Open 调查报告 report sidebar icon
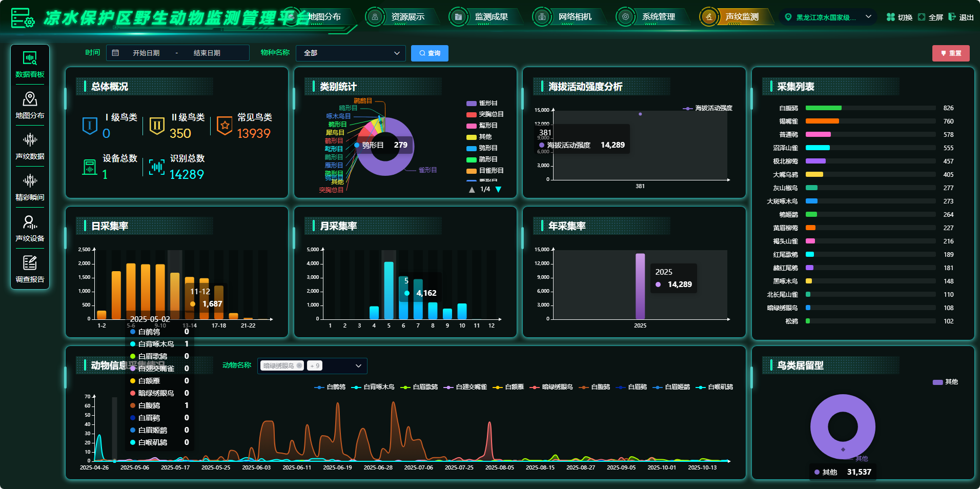 tap(30, 263)
